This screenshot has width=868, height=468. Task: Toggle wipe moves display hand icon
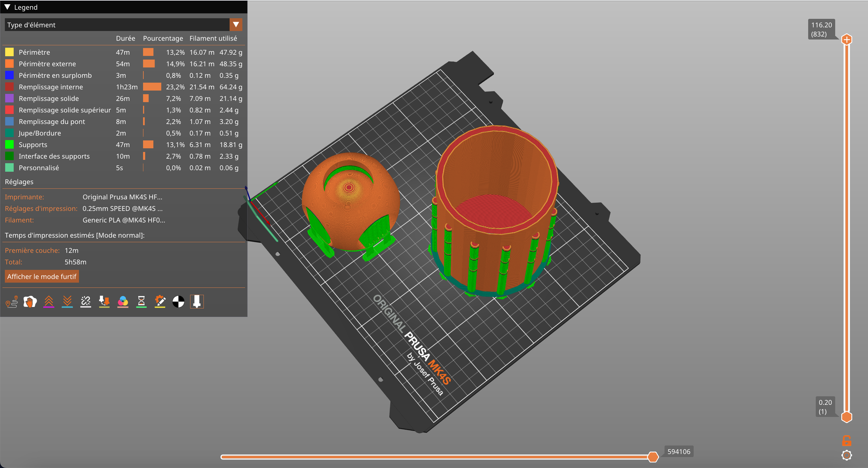(30, 301)
